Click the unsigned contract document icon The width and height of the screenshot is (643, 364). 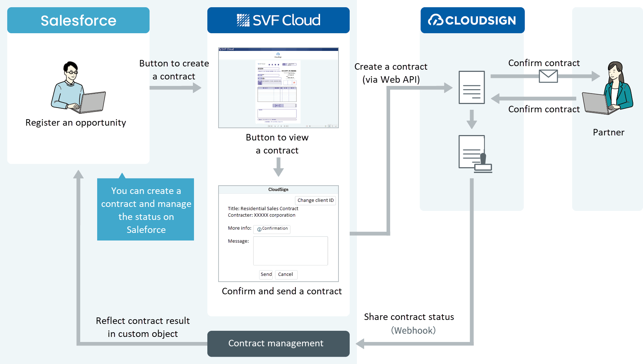[472, 87]
